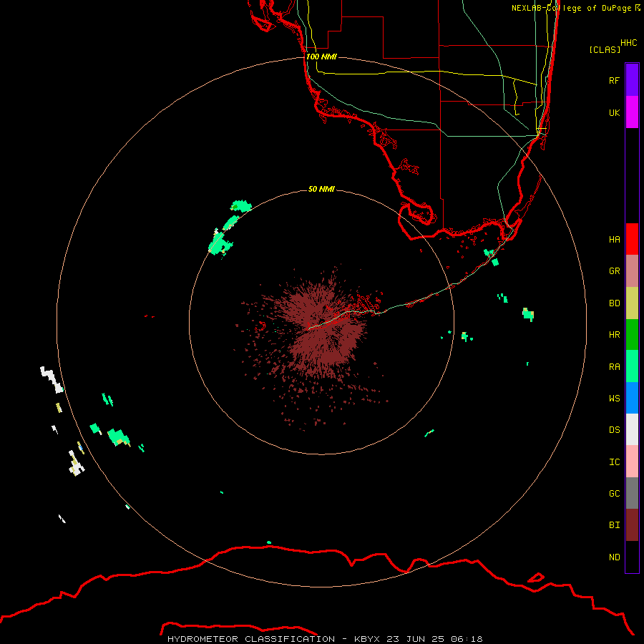Click the BD legend label
644x644 pixels.
(614, 303)
